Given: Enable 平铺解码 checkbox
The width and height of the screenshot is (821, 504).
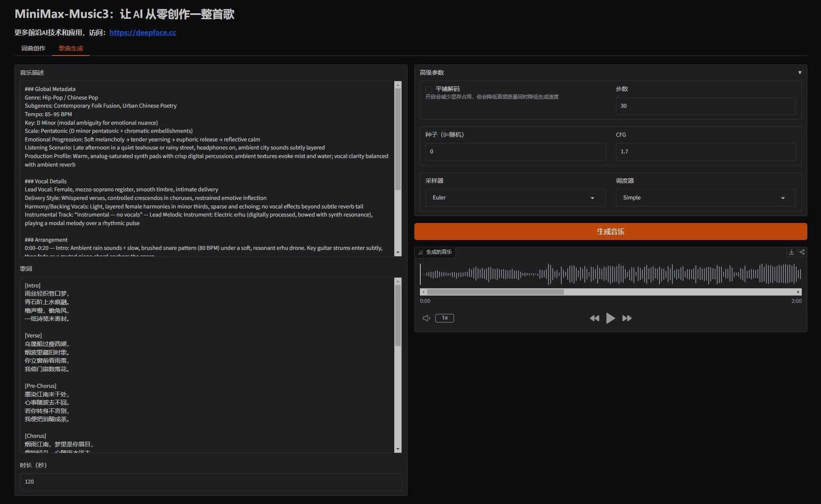Looking at the screenshot, I should 428,89.
